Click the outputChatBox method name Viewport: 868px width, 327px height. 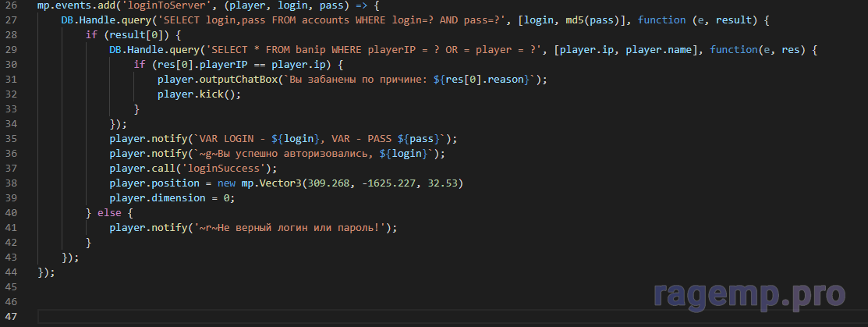coord(236,80)
